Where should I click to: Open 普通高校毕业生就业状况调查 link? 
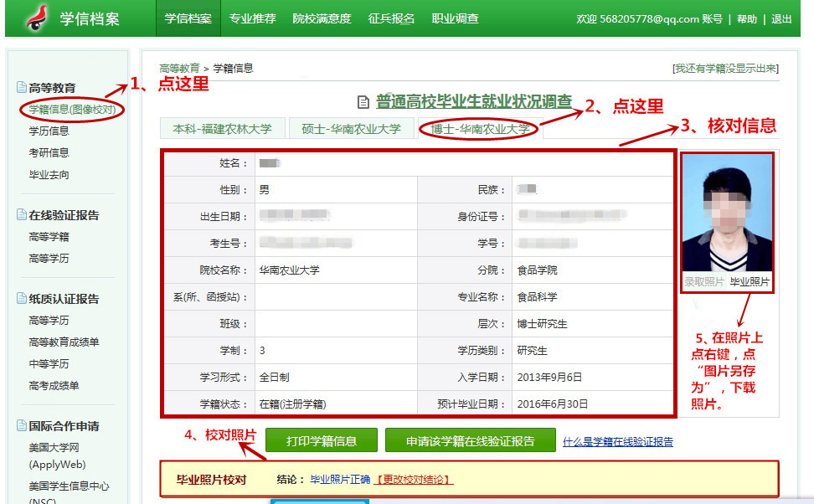point(474,102)
